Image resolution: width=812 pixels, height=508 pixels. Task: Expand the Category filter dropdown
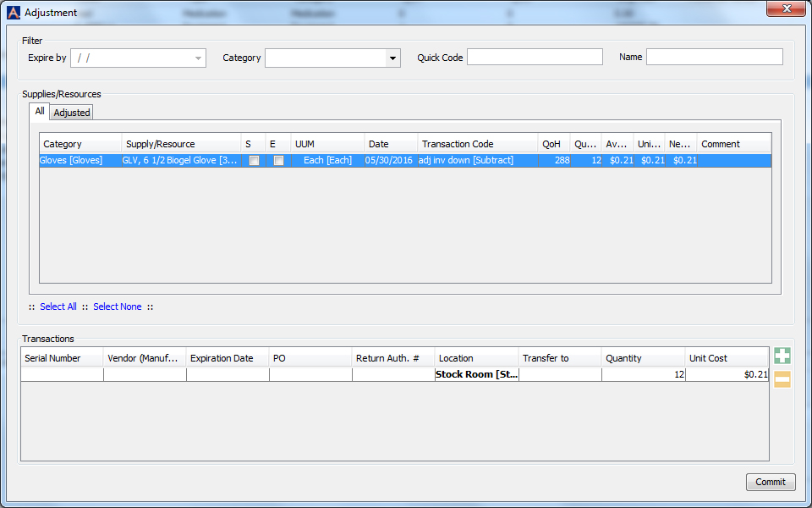pyautogui.click(x=392, y=58)
